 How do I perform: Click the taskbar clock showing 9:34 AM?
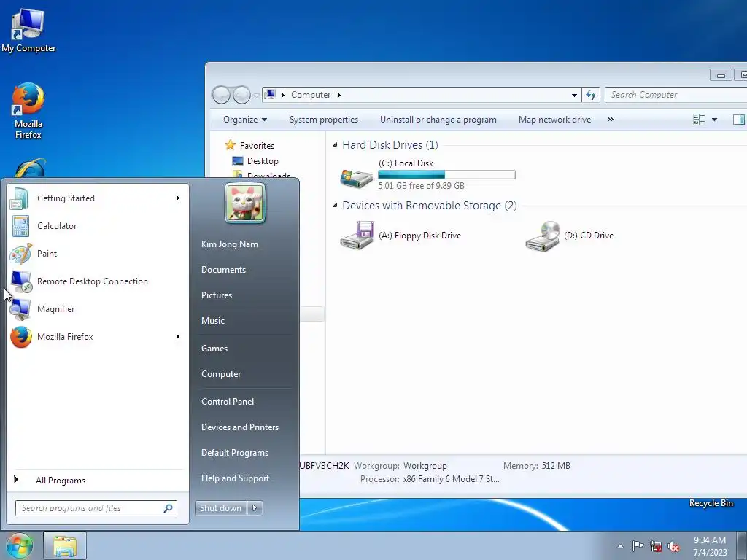pyautogui.click(x=710, y=546)
